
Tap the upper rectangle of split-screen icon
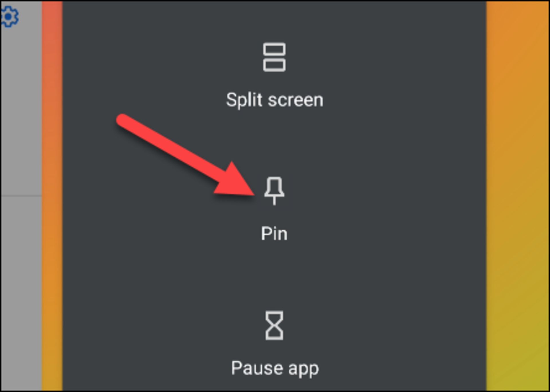coord(274,49)
